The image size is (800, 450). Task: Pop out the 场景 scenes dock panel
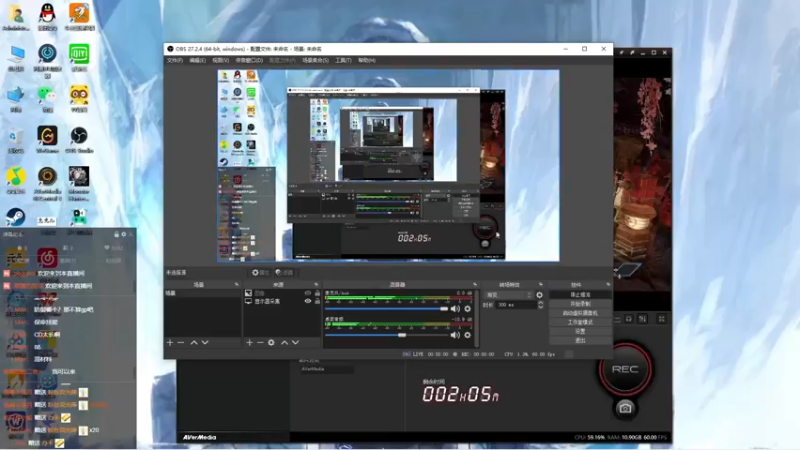[x=236, y=284]
